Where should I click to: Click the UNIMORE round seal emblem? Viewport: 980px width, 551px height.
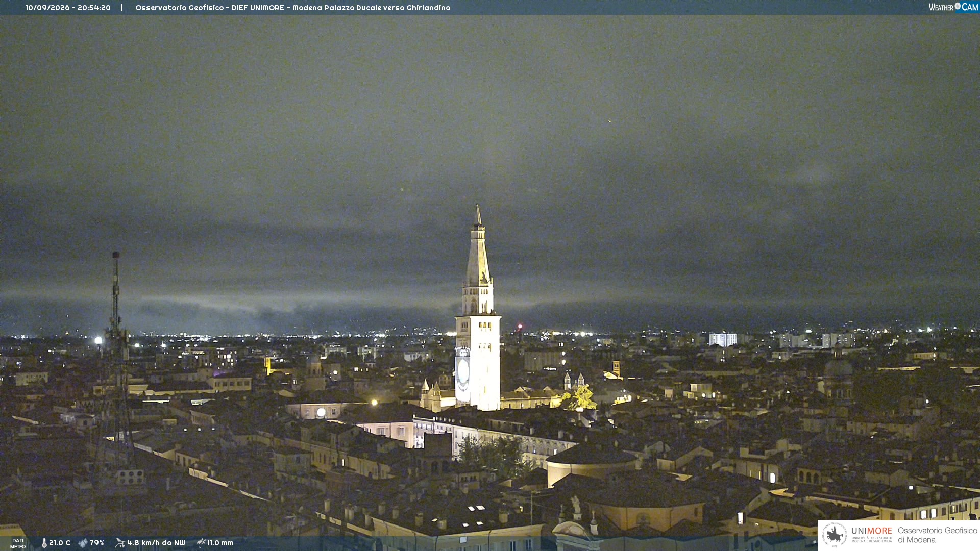pos(835,535)
